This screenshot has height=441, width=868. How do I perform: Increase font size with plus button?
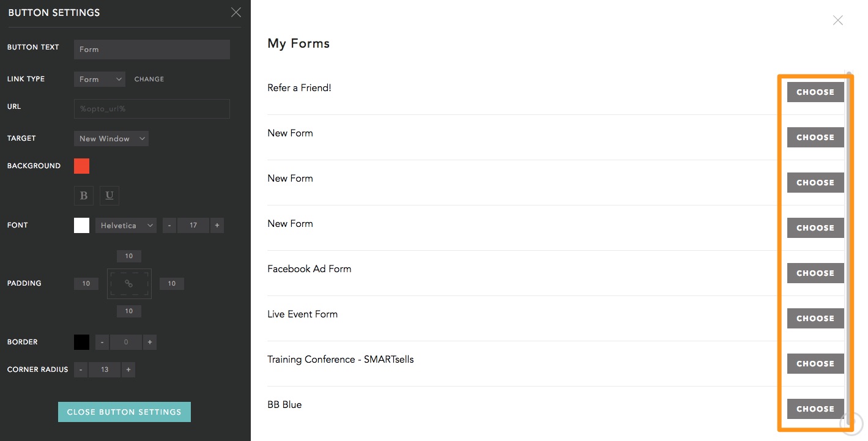pos(217,226)
